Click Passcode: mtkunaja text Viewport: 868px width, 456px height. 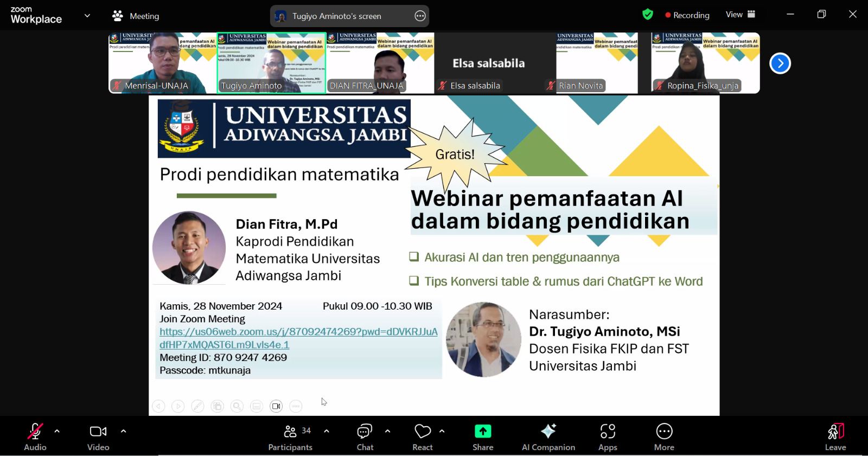[x=205, y=370]
